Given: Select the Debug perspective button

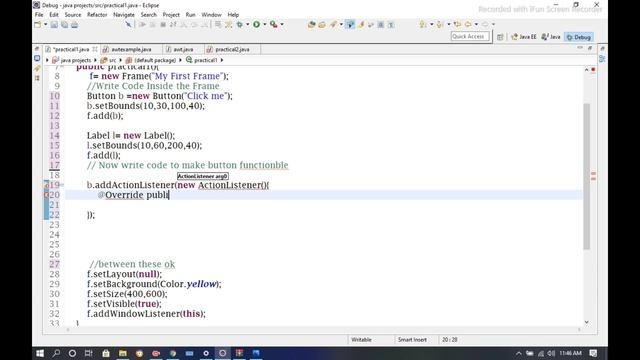Looking at the screenshot, I should coord(579,37).
